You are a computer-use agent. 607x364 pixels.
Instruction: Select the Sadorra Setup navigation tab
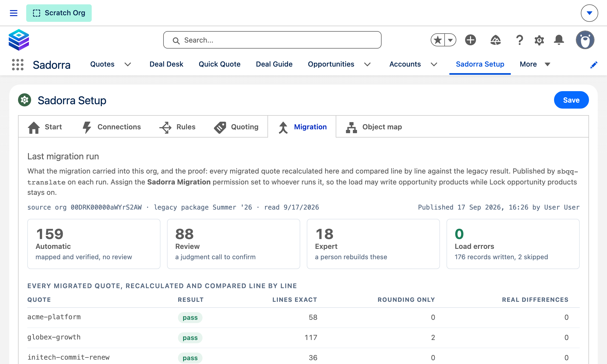(x=480, y=64)
